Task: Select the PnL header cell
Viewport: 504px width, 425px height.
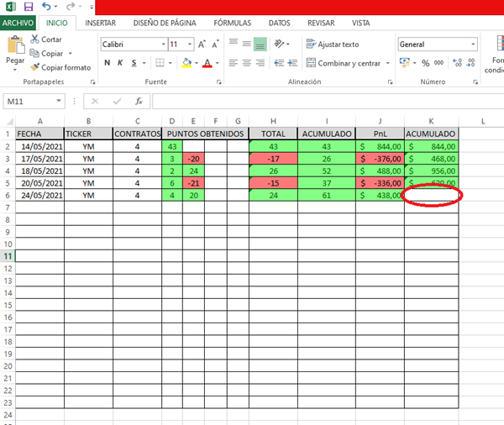Action: (380, 134)
